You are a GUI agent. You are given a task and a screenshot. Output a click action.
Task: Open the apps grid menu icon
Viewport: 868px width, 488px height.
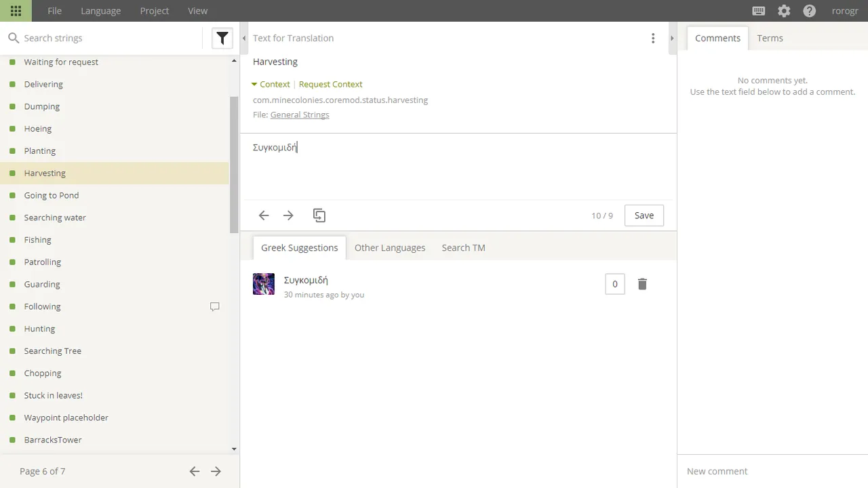[x=16, y=11]
